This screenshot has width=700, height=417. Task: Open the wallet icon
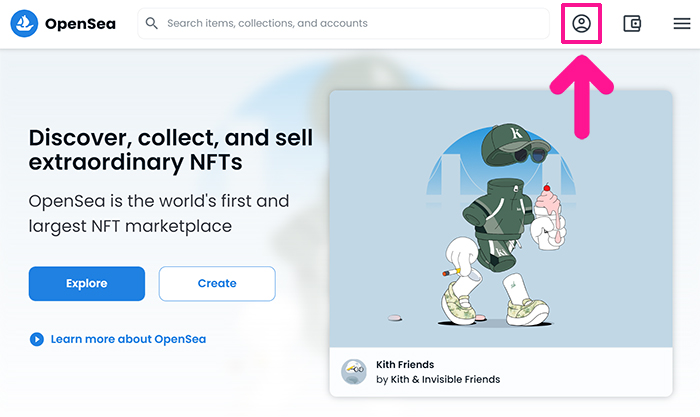[x=632, y=23]
